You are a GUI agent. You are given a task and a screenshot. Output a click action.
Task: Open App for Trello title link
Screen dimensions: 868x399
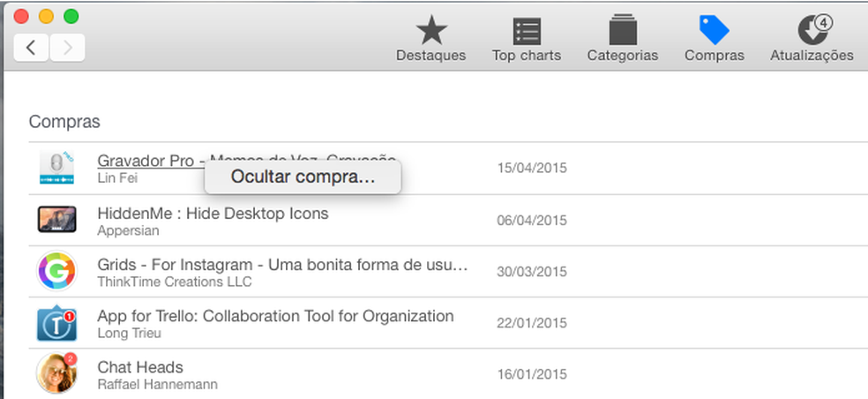click(275, 316)
